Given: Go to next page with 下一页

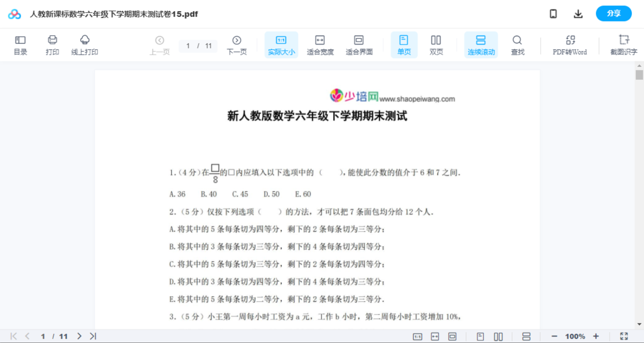Looking at the screenshot, I should 237,45.
